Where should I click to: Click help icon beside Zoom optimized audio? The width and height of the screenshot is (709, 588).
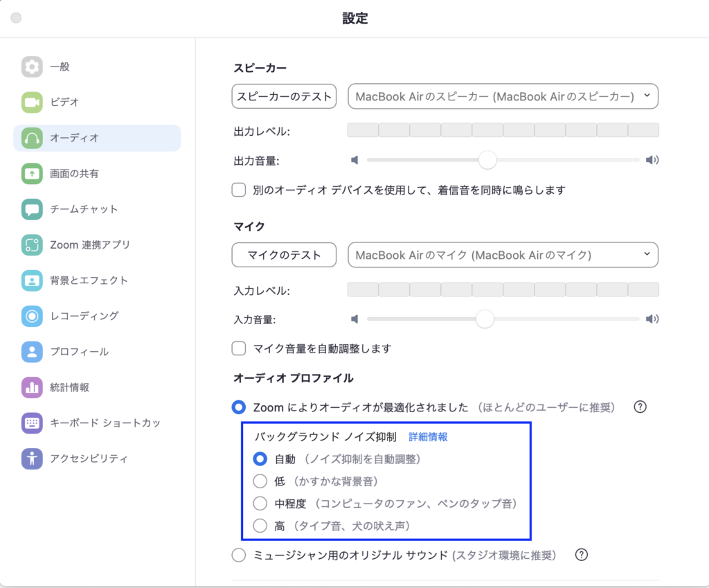click(640, 407)
